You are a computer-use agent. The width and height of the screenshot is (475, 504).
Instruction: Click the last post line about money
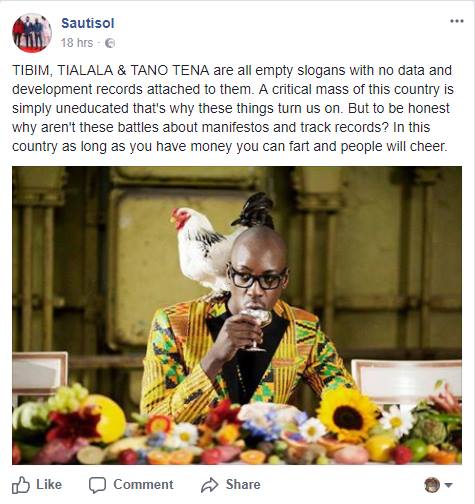[x=229, y=146]
